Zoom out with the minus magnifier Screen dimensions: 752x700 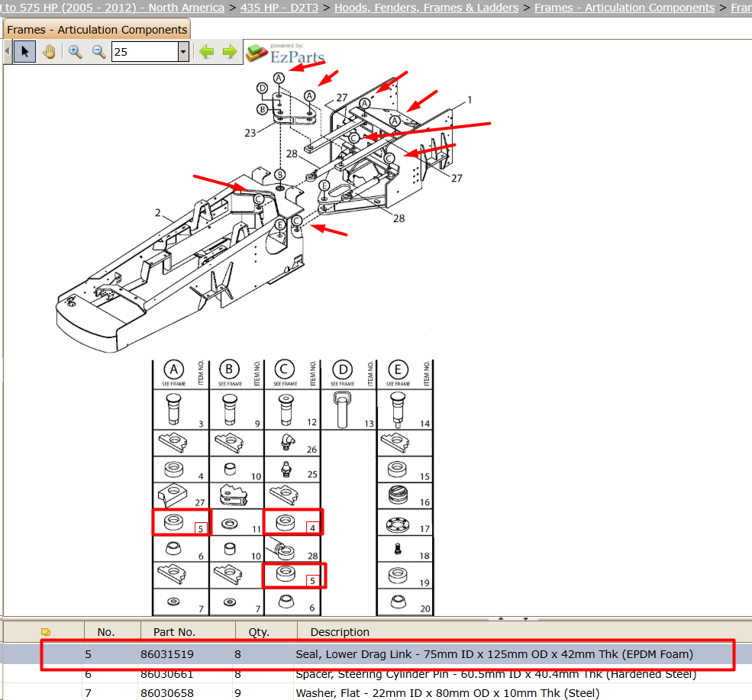[98, 51]
